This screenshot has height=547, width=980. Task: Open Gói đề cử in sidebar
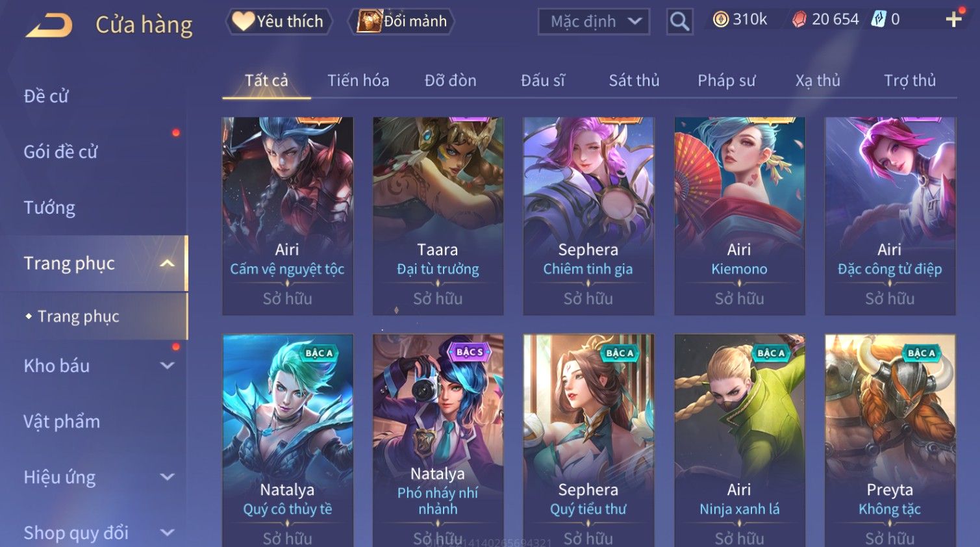click(x=61, y=152)
